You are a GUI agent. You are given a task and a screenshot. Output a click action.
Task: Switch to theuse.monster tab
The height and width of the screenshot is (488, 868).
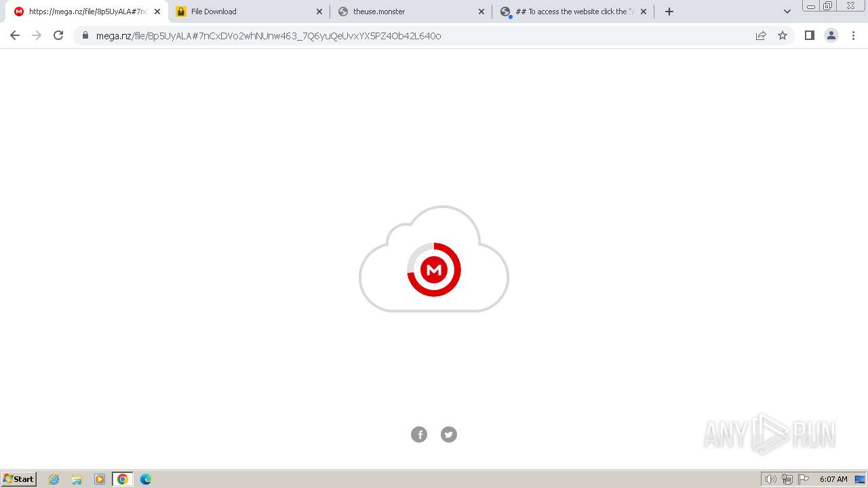[411, 12]
